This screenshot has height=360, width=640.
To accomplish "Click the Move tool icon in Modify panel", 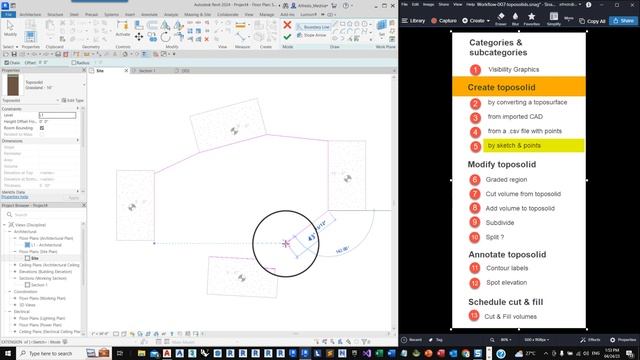I will 139,38.
